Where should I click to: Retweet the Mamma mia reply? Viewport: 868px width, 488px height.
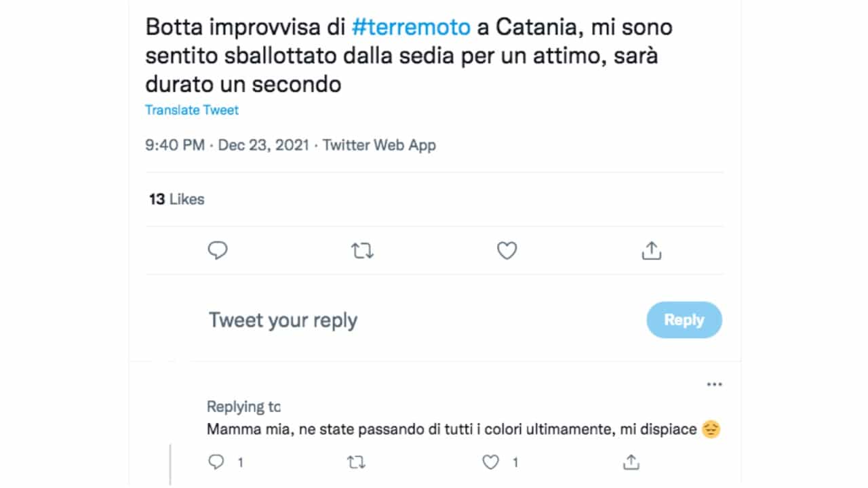coord(356,463)
